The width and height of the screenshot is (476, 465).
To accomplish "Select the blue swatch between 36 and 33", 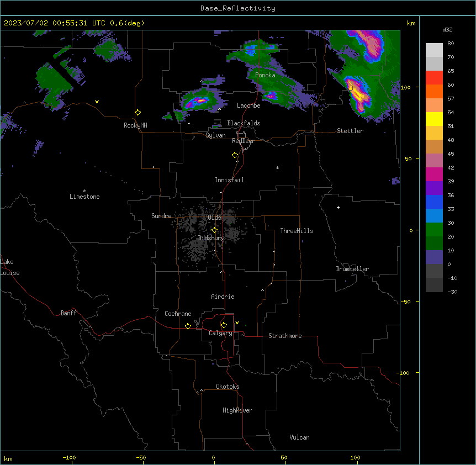I will click(x=434, y=202).
